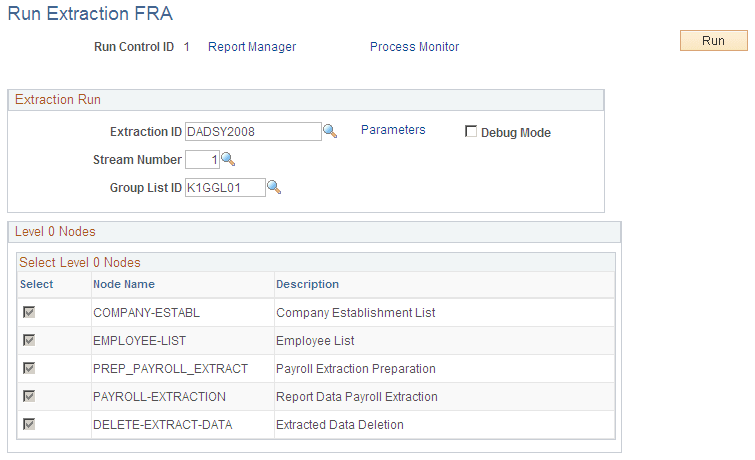This screenshot has height=460, width=755.
Task: Sort by the Select column header
Action: click(36, 284)
